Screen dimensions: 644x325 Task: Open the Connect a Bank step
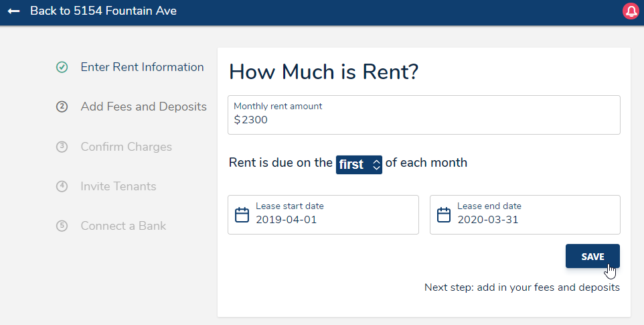pyautogui.click(x=123, y=226)
